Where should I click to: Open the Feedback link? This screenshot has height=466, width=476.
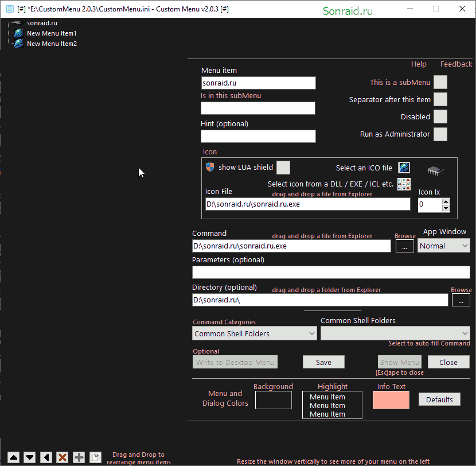[x=456, y=64]
